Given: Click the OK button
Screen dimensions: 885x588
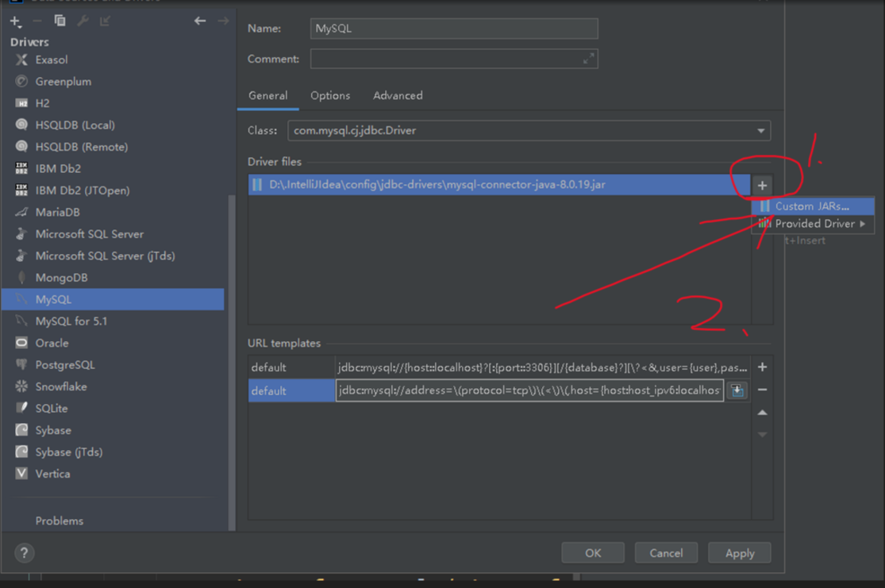Looking at the screenshot, I should [x=593, y=553].
